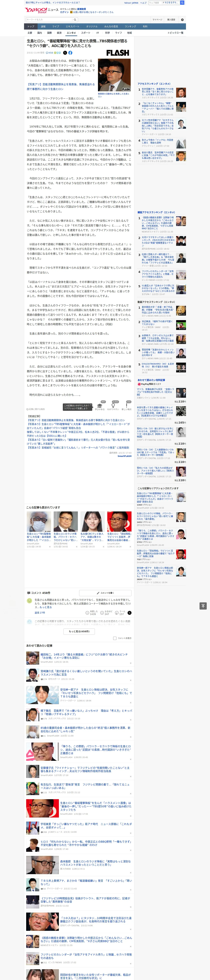Open article 宮崎謙介氏 about 生島ヒロシ harassment

click(86, 673)
